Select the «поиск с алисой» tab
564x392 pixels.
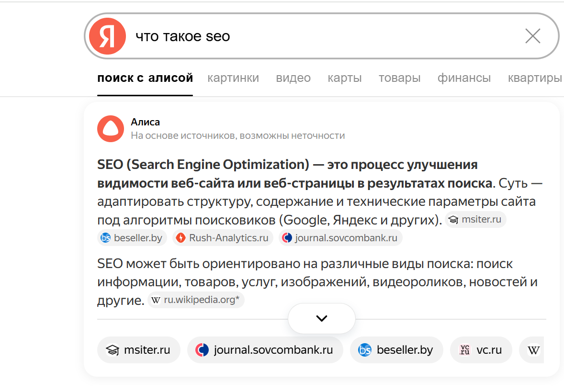tap(145, 78)
